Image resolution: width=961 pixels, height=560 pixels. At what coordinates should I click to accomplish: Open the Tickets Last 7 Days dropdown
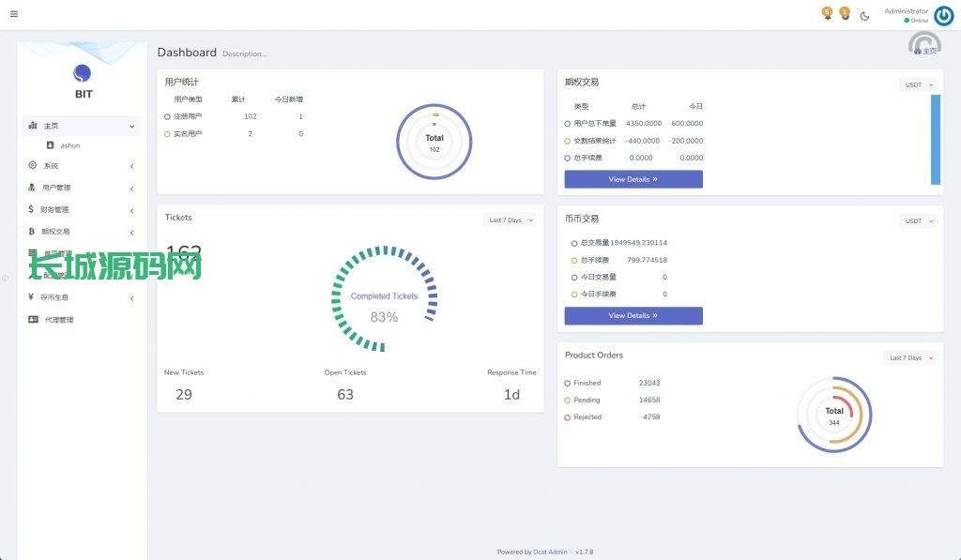[x=511, y=220]
